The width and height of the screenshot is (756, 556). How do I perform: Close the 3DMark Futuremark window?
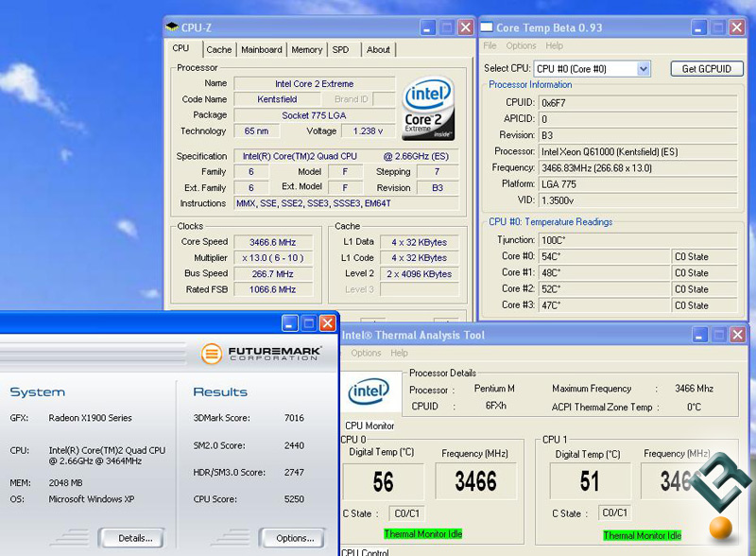click(327, 322)
